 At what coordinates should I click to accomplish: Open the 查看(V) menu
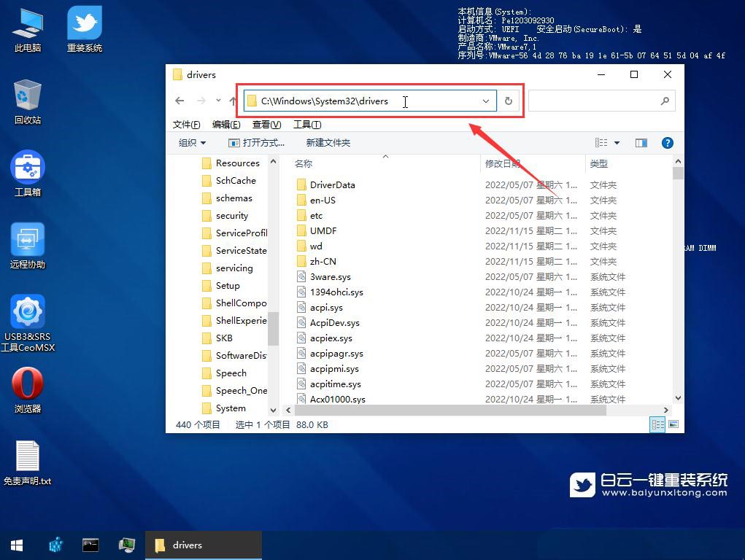coord(266,125)
